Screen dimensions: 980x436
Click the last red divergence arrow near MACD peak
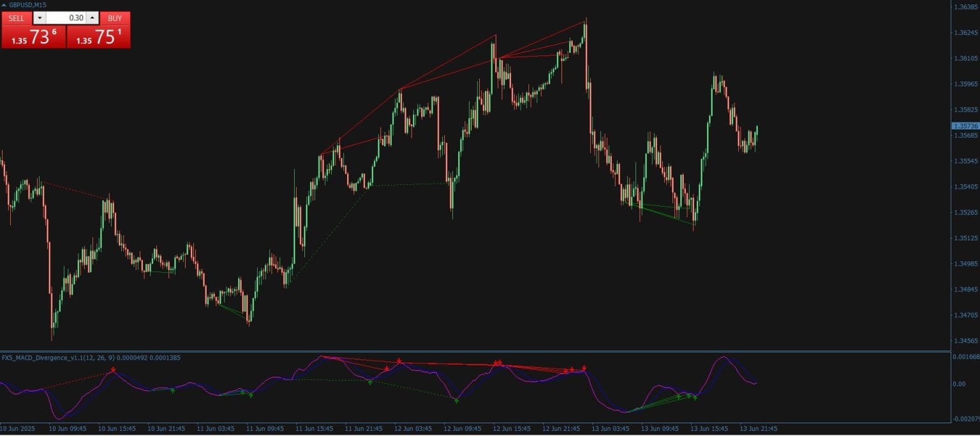[x=584, y=368]
